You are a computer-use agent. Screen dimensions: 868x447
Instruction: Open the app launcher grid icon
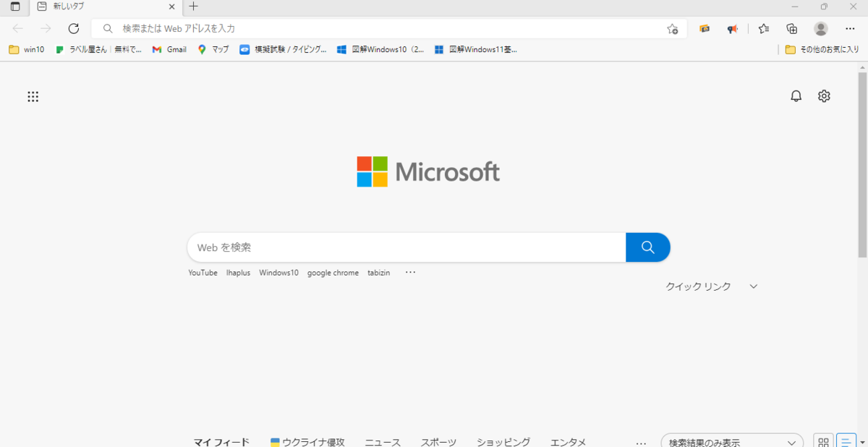(x=33, y=96)
